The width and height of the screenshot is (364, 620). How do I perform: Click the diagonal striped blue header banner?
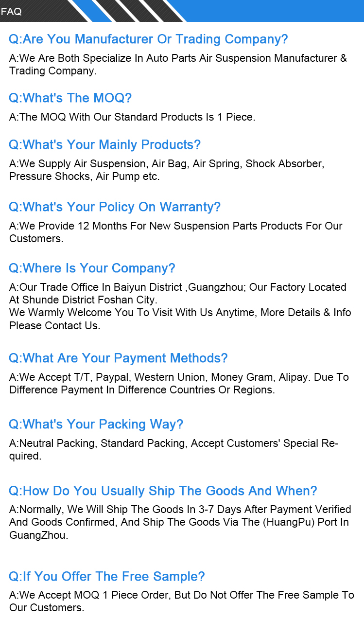pyautogui.click(x=182, y=11)
